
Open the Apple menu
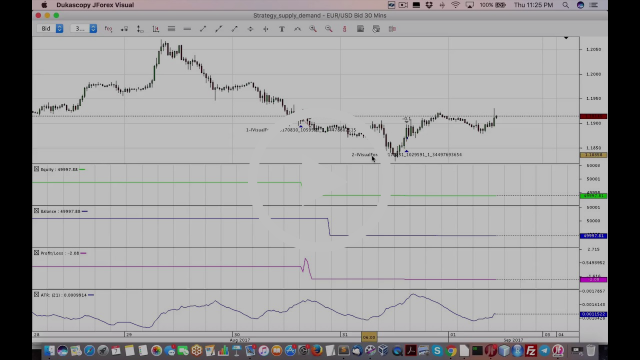point(44,5)
